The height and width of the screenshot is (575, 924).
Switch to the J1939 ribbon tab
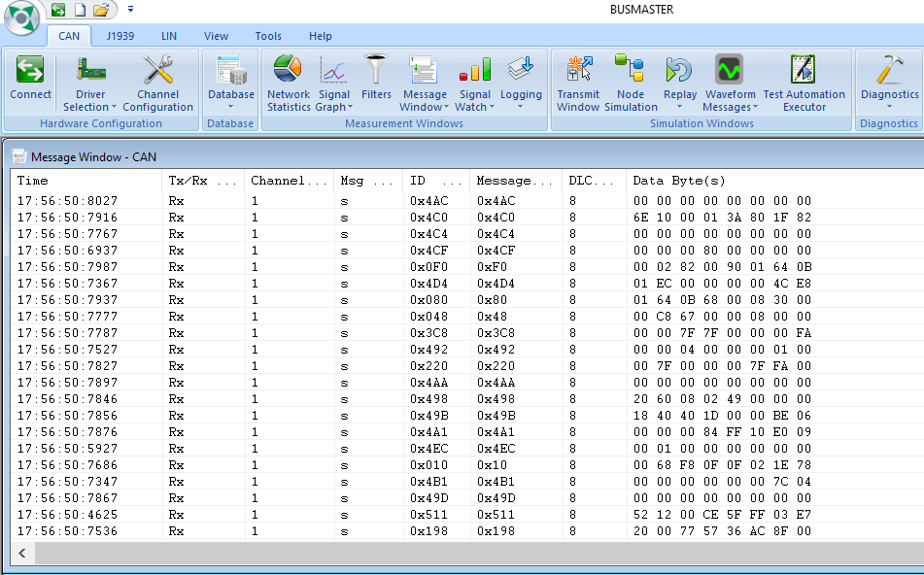point(120,36)
